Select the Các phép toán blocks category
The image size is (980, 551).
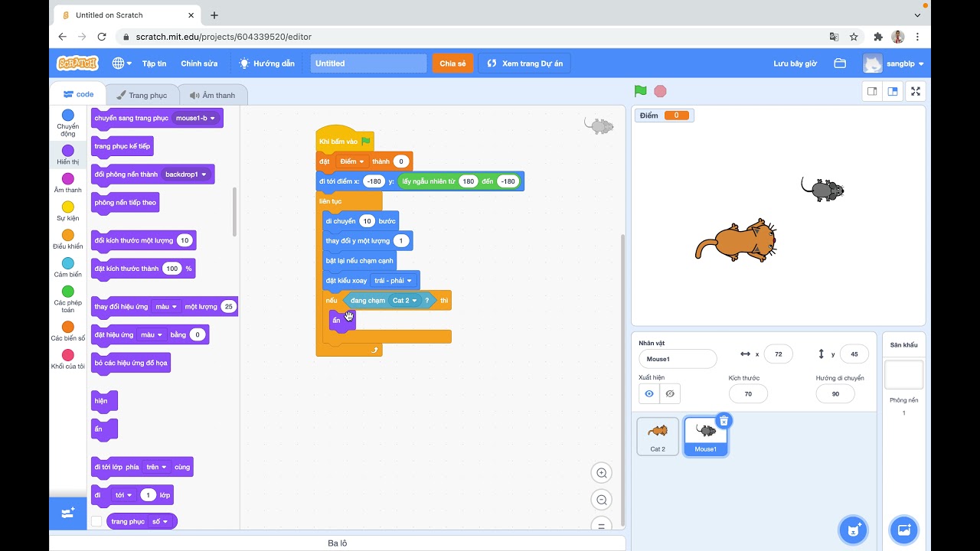(67, 300)
